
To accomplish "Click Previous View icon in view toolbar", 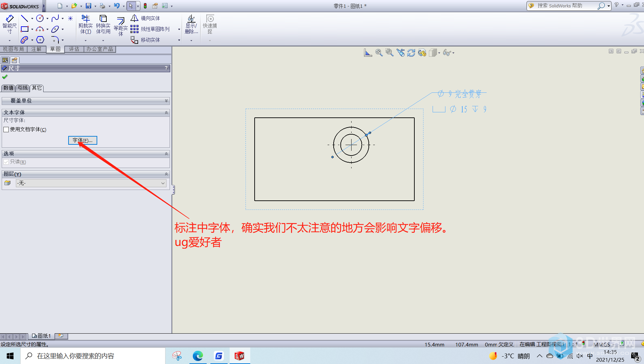I will pyautogui.click(x=401, y=53).
